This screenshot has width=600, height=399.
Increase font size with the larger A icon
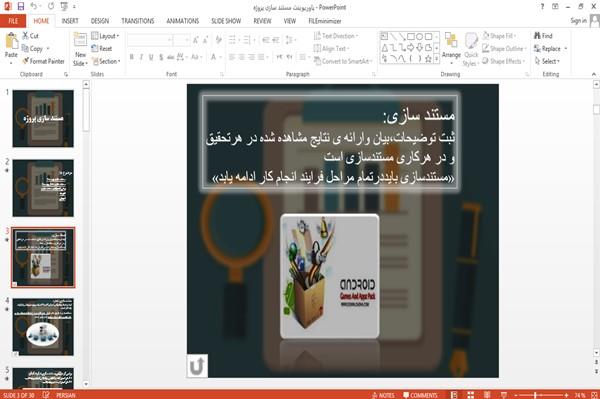click(196, 40)
